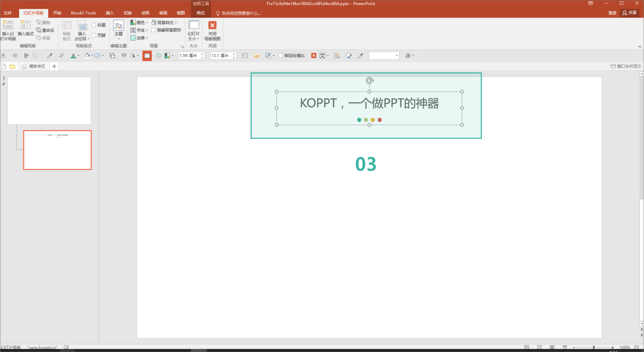This screenshot has height=352, width=644.
Task: Open the Effects (效果) dropdown
Action: coord(139,38)
